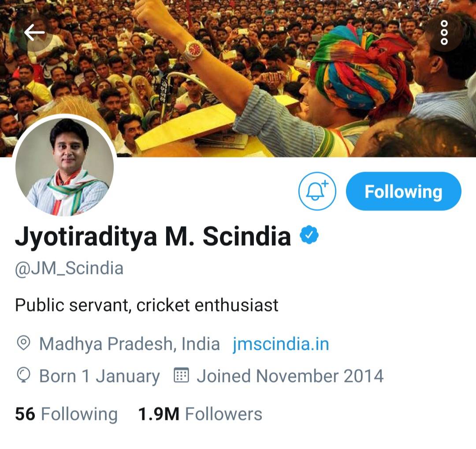Tap the Joined November 2014 text

tap(290, 376)
